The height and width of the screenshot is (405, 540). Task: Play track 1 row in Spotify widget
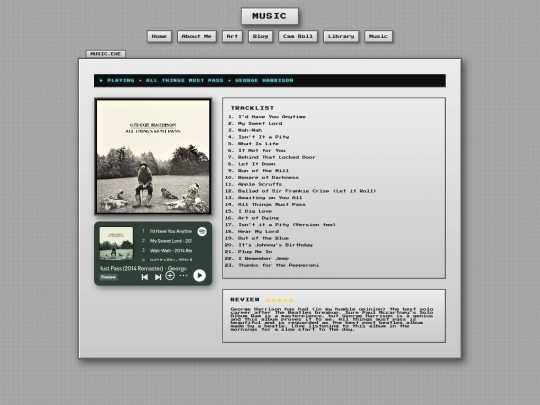point(167,231)
